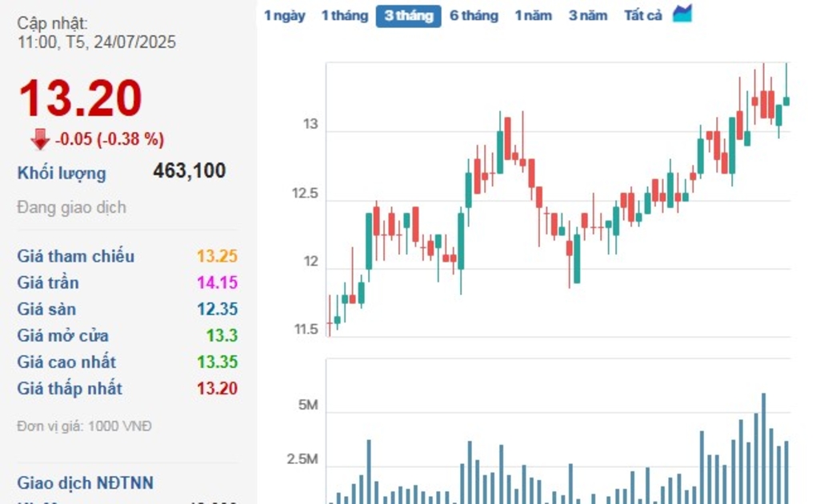Select the 3 năm timeframe

point(588,15)
